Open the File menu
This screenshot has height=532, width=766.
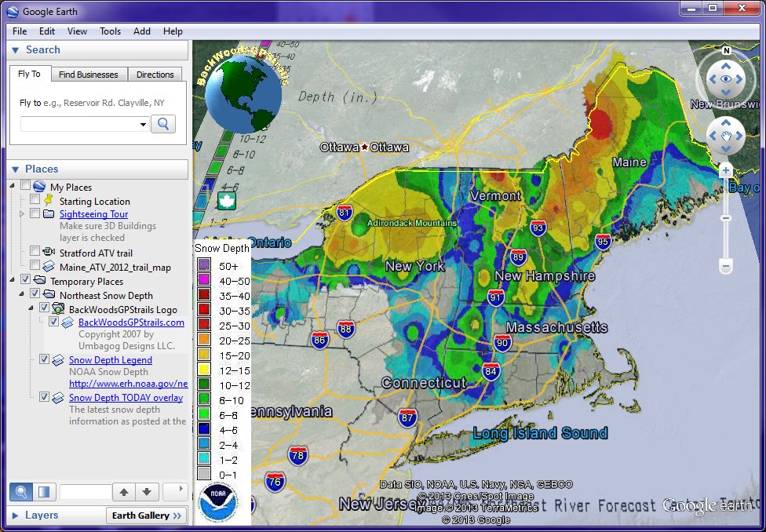coord(20,31)
